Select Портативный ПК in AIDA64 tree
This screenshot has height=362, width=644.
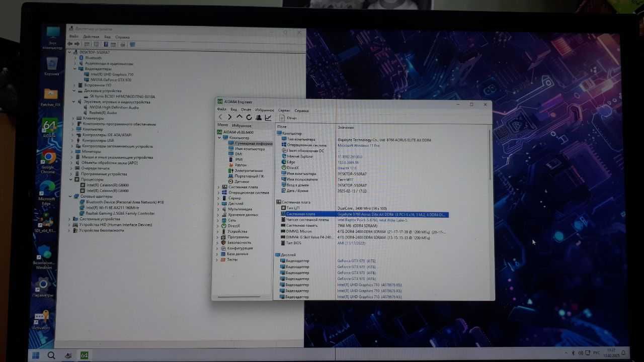pos(246,176)
